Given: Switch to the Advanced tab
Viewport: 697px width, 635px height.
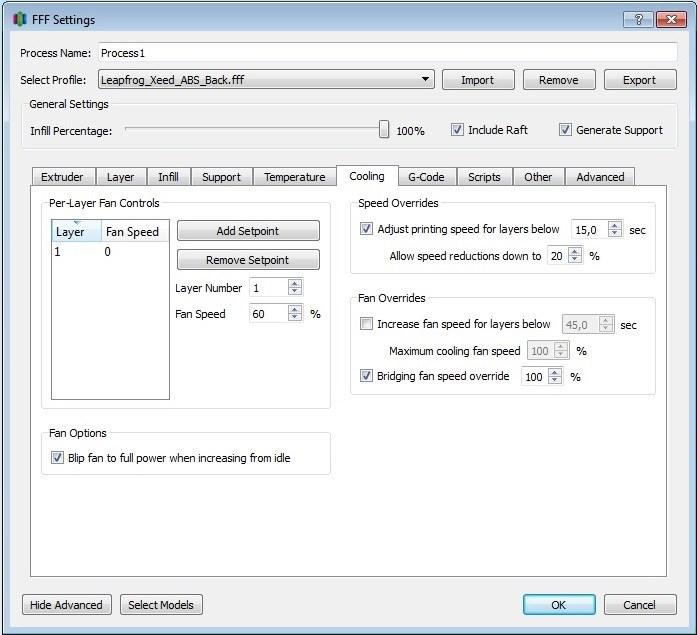Looking at the screenshot, I should click(x=600, y=177).
